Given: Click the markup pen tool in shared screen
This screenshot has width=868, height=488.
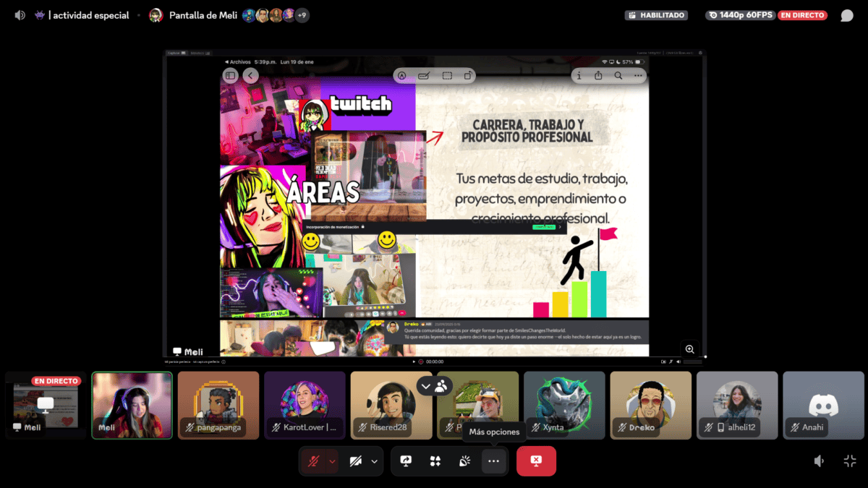Looking at the screenshot, I should click(x=401, y=75).
